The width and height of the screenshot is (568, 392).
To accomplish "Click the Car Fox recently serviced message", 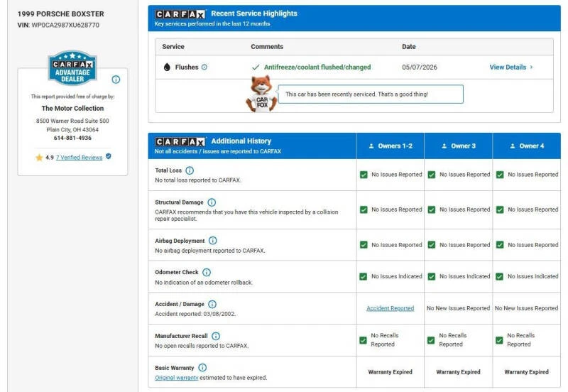I will pyautogui.click(x=371, y=94).
